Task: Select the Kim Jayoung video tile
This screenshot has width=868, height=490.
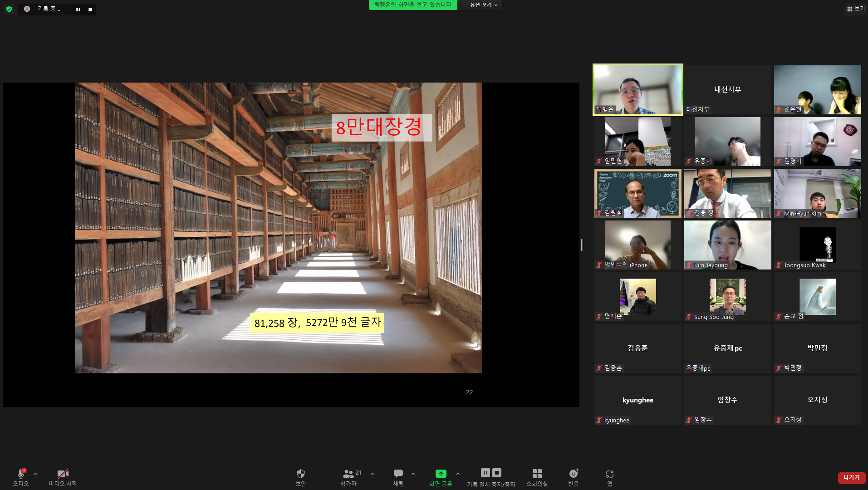Action: pos(728,245)
